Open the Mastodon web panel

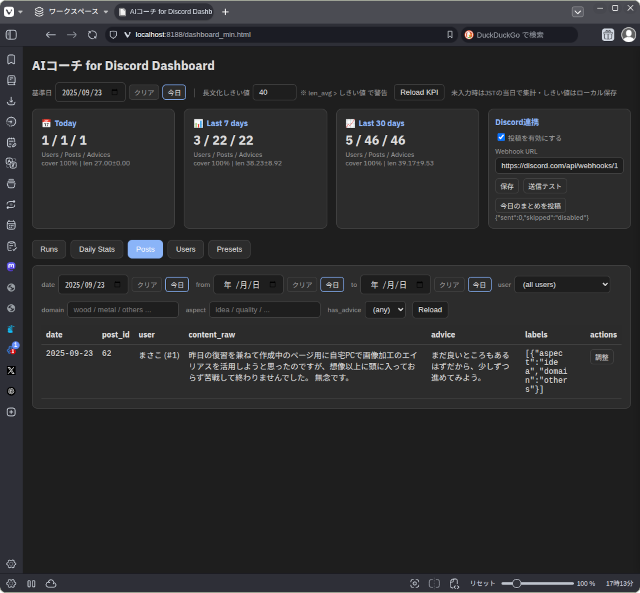click(11, 267)
